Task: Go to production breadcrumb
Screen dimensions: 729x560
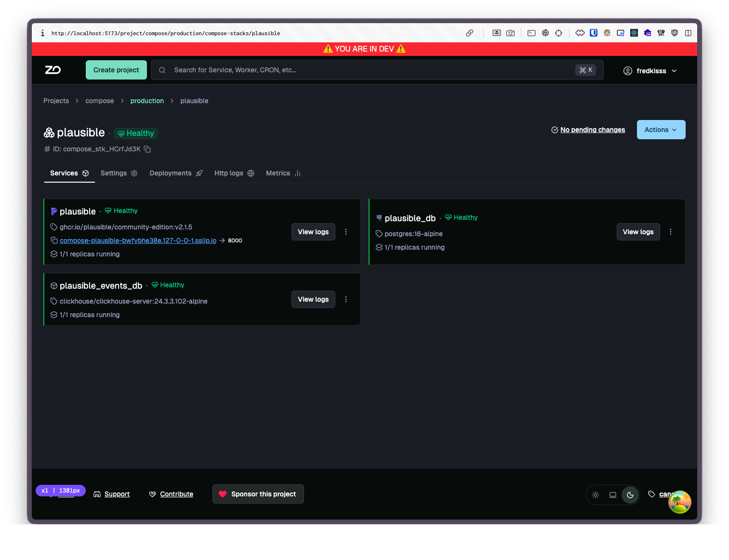Action: [147, 101]
